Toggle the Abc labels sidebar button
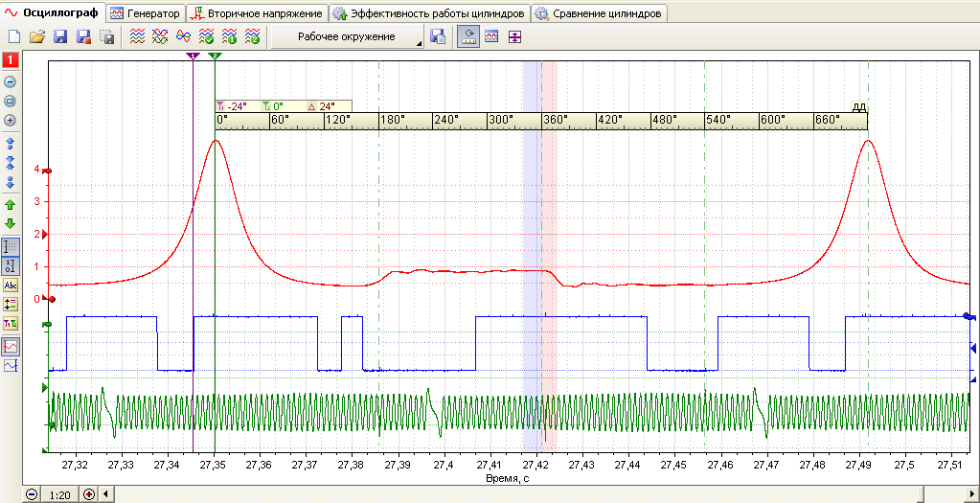Image resolution: width=980 pixels, height=503 pixels. [x=11, y=286]
